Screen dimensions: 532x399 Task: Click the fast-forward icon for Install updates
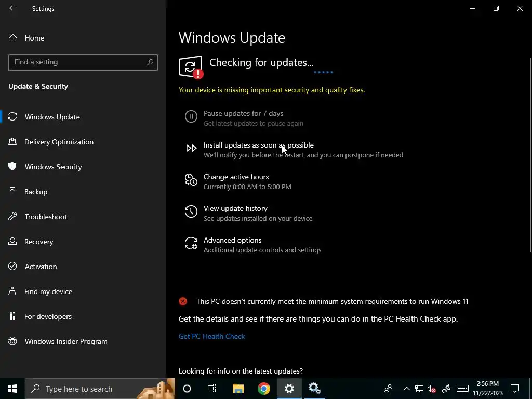(x=191, y=148)
